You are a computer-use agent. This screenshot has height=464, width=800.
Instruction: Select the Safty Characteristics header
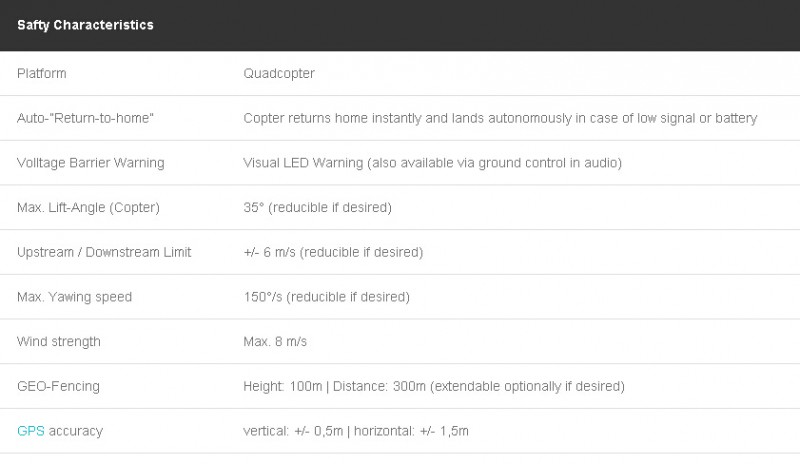tap(85, 25)
